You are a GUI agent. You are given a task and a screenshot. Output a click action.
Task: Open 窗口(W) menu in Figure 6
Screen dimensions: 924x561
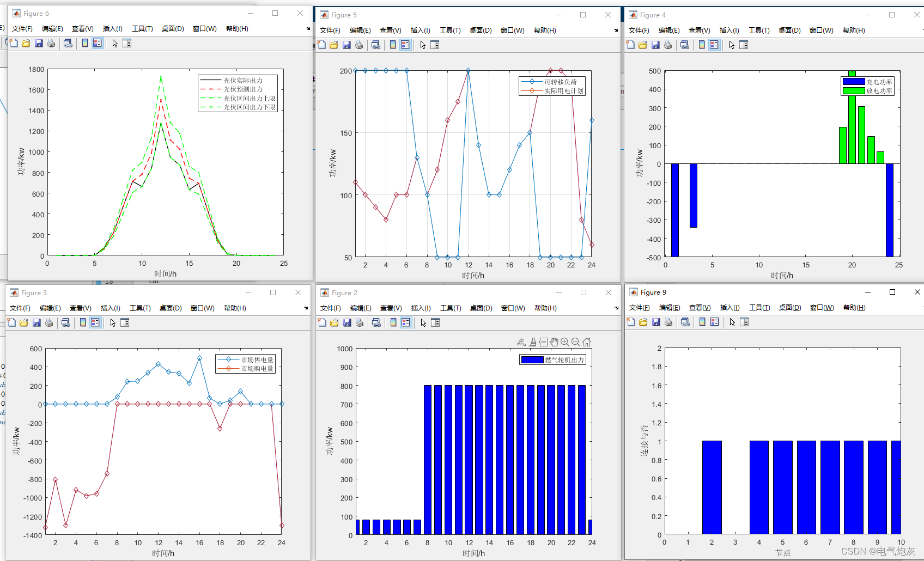[x=205, y=29]
